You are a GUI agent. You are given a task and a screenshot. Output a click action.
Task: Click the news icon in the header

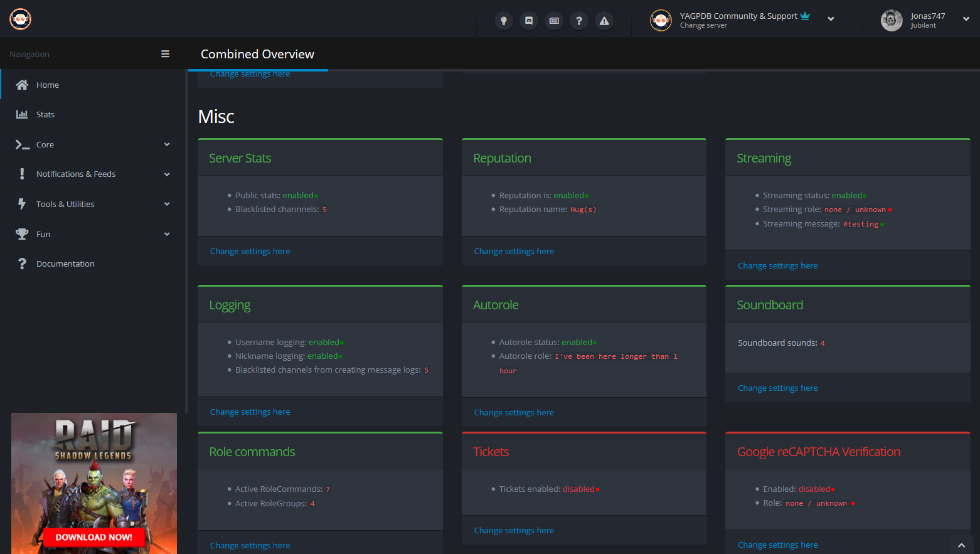click(554, 21)
